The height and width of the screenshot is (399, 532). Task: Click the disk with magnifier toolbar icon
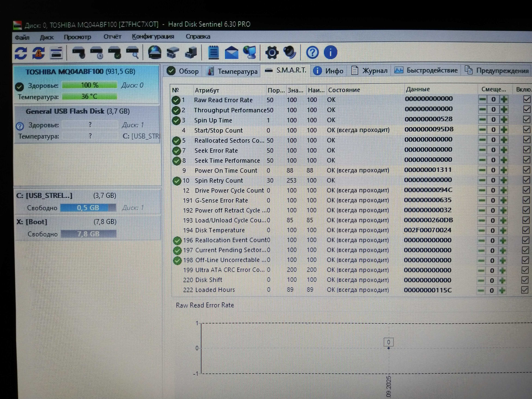point(133,53)
